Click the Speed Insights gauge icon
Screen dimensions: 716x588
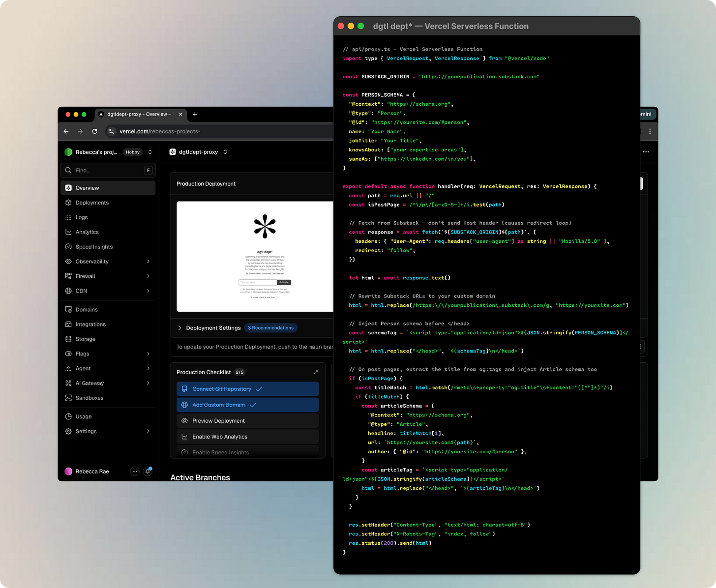[x=68, y=247]
